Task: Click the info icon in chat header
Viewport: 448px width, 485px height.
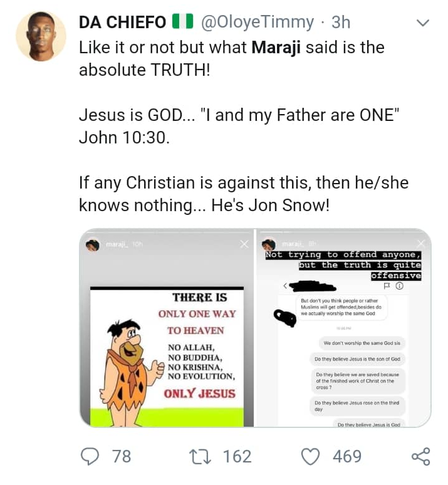Action: pyautogui.click(x=399, y=286)
